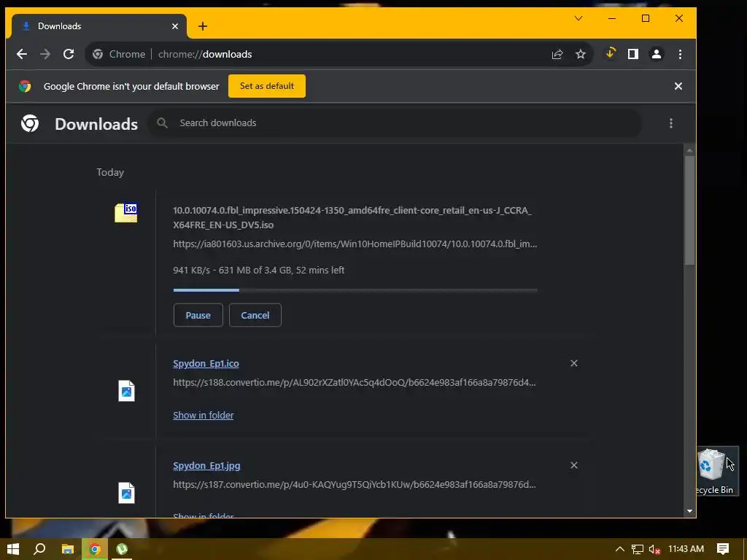Click the address bar URL chrome://downloads
This screenshot has width=747, height=560.
point(205,54)
